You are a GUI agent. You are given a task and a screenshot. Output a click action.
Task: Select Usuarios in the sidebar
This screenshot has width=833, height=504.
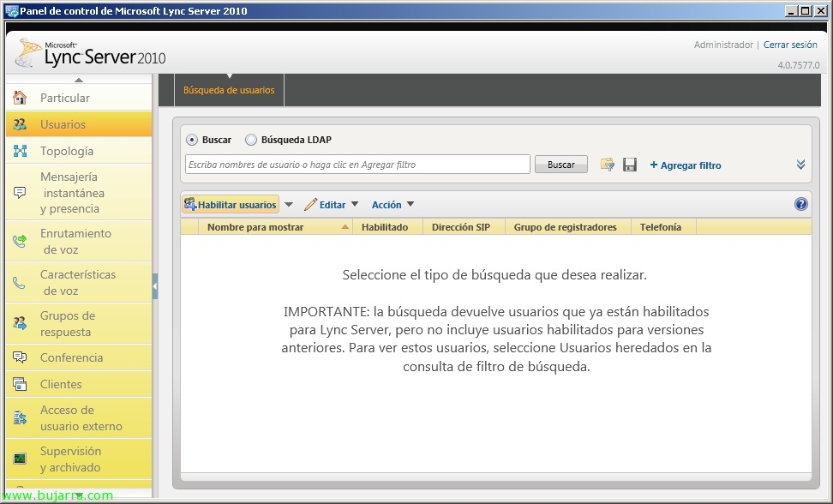point(79,124)
